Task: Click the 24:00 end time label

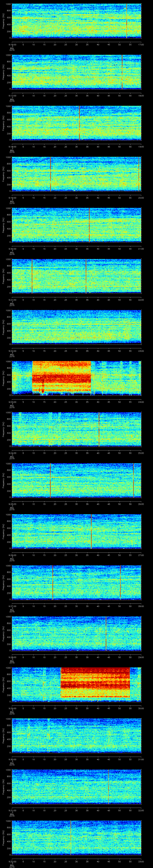Action: point(141,402)
